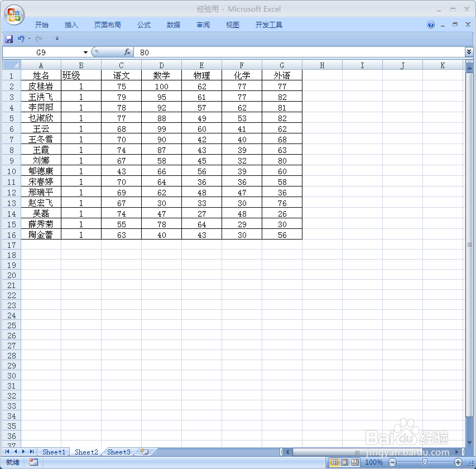Select row 9 header
This screenshot has width=476, height=469.
click(12, 160)
